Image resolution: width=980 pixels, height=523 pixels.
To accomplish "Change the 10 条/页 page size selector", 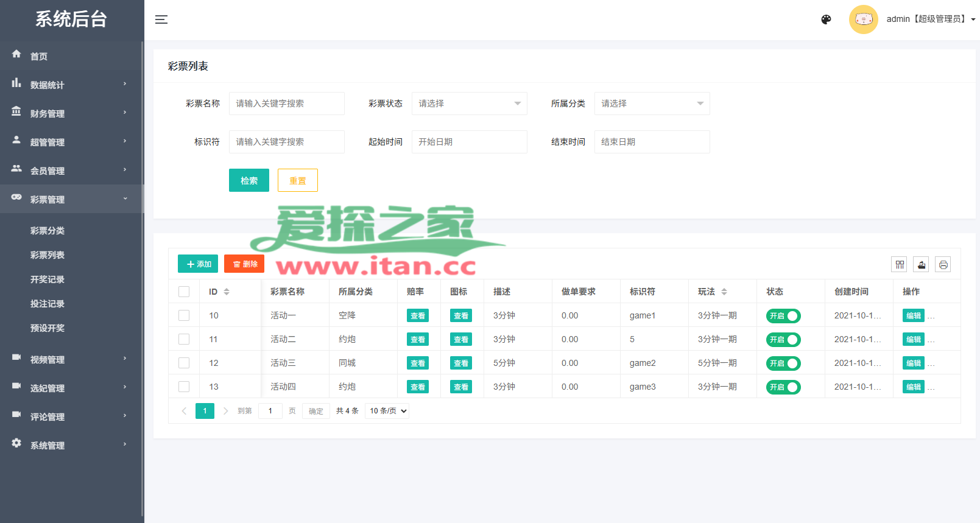I will pyautogui.click(x=387, y=411).
